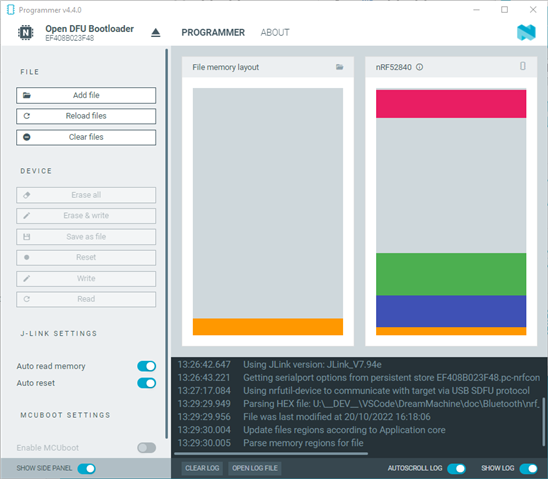Viewport: 548px width, 479px height.
Task: Click the Programmer app icon in title bar
Action: pos(11,10)
